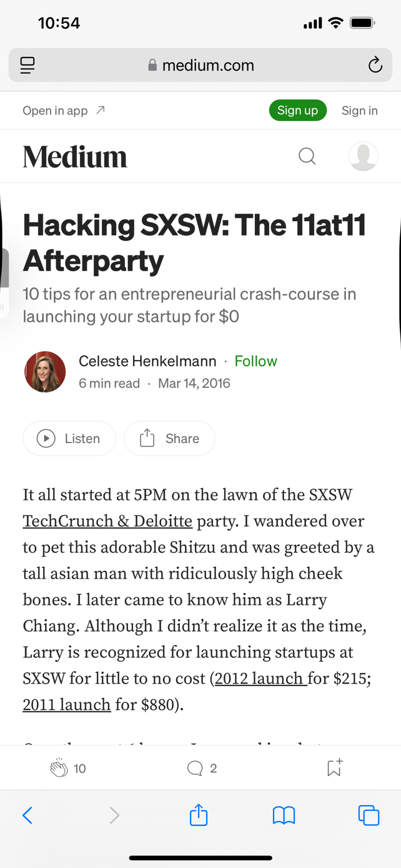
Task: Clap for this article
Action: click(59, 768)
